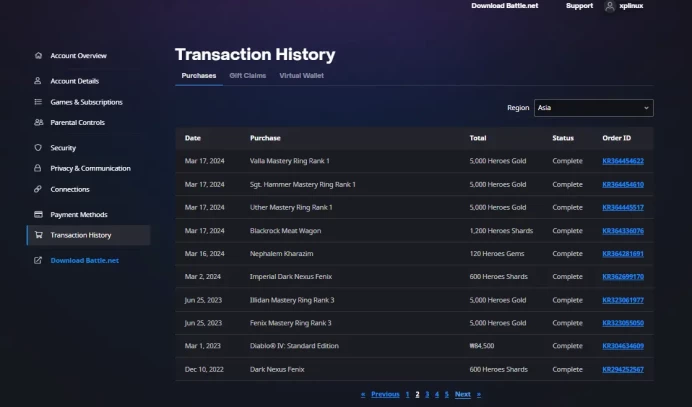The image size is (692, 407).
Task: Select Nephalem Kharazim purchase text
Action: (x=281, y=254)
